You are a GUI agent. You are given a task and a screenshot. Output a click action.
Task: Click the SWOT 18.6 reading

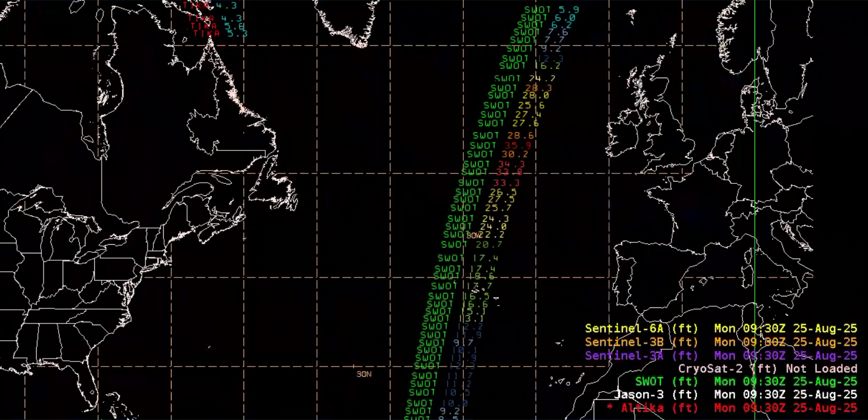pyautogui.click(x=464, y=277)
